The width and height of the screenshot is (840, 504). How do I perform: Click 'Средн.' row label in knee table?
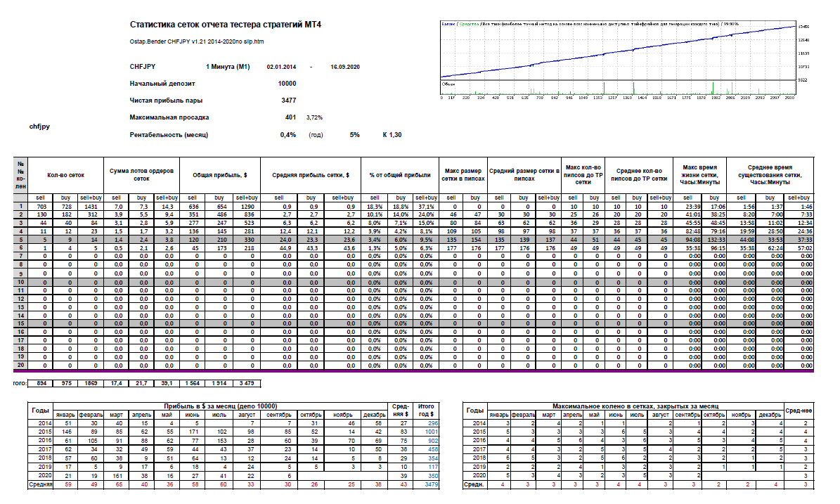pyautogui.click(x=474, y=485)
